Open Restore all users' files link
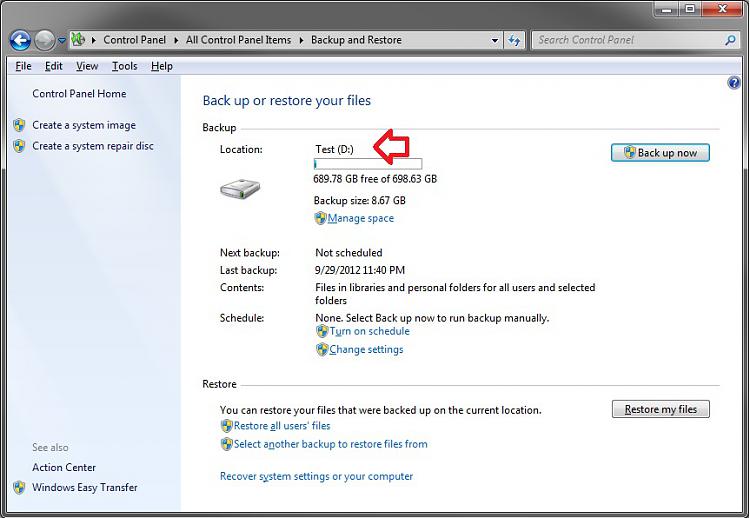 point(282,426)
